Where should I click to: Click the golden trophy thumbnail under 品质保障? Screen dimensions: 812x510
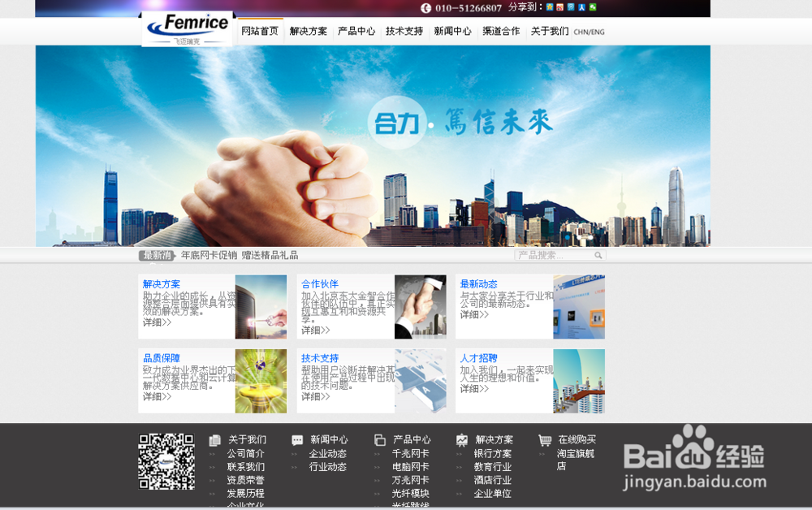[x=261, y=381]
